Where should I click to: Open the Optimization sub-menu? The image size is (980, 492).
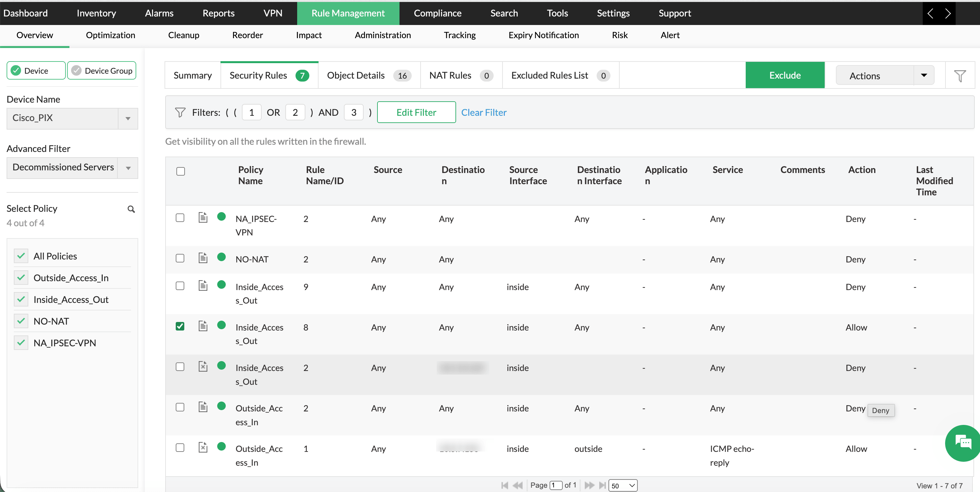[x=110, y=35]
